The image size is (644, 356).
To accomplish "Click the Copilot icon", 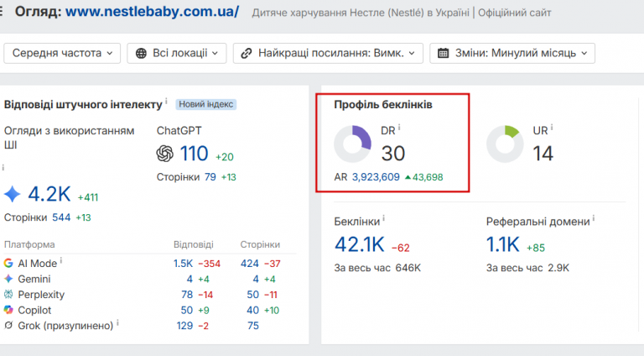I will [8, 310].
